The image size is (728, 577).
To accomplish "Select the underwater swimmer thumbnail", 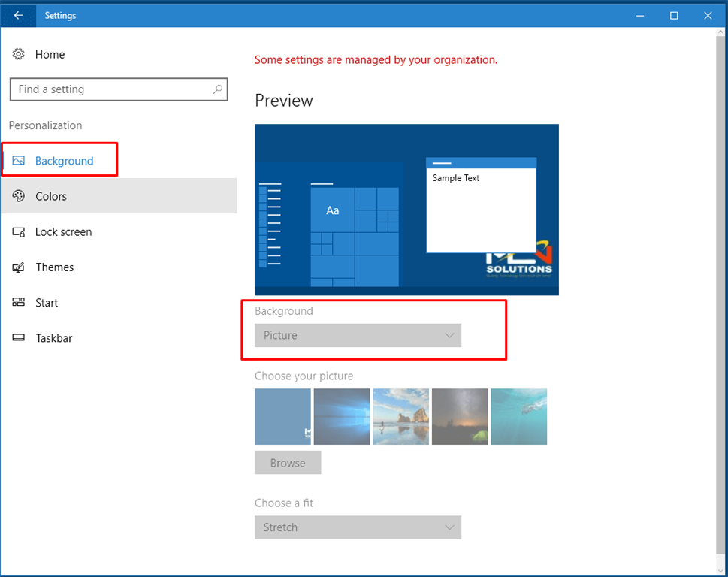I will tap(519, 416).
